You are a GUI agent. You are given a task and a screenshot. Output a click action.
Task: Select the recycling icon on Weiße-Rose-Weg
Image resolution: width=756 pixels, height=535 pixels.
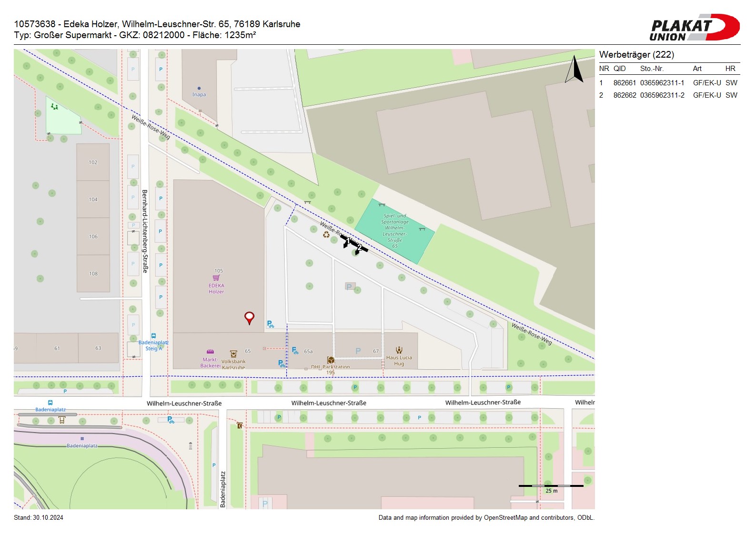tap(326, 234)
